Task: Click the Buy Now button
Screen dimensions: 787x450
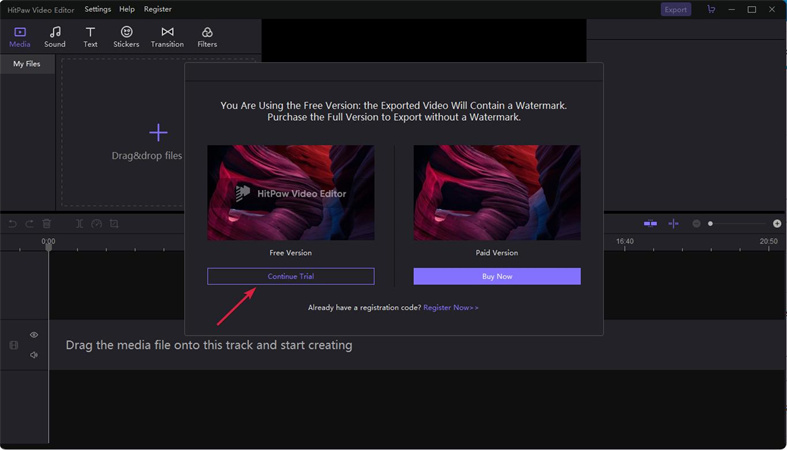Action: (x=497, y=276)
